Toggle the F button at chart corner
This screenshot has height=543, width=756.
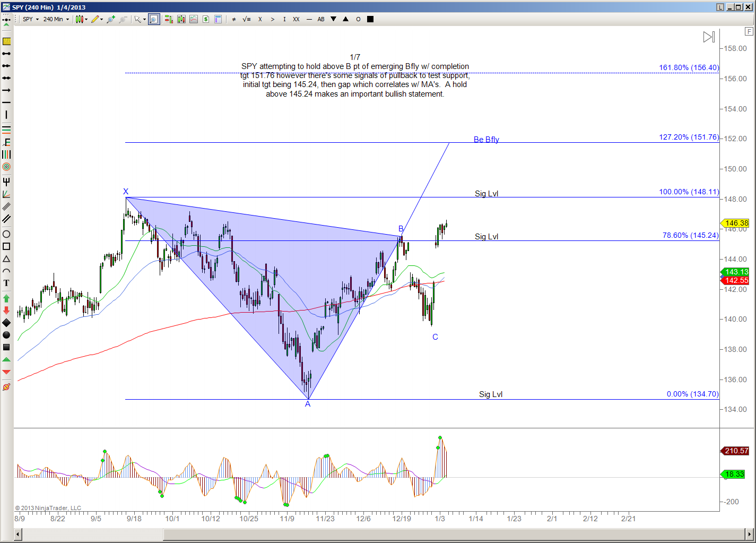click(x=749, y=32)
